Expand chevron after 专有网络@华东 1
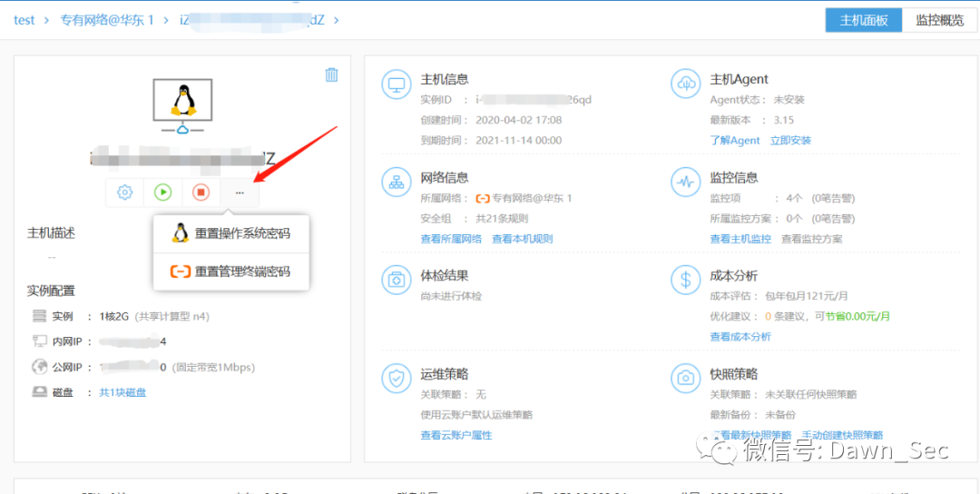The width and height of the screenshot is (980, 494). [166, 20]
